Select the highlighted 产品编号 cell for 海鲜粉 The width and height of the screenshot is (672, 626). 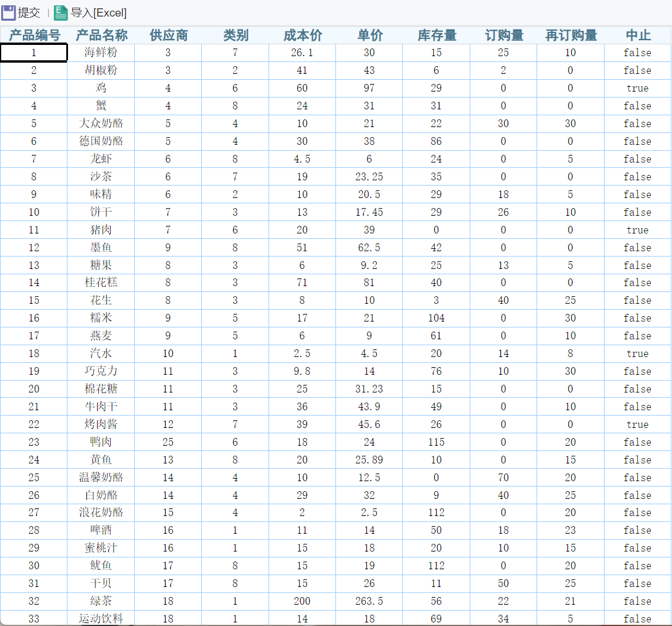pos(34,53)
